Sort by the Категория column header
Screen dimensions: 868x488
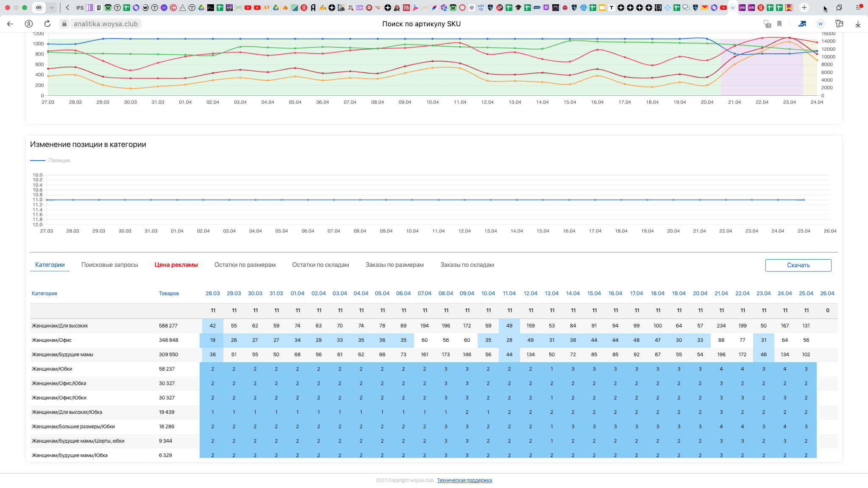point(44,294)
